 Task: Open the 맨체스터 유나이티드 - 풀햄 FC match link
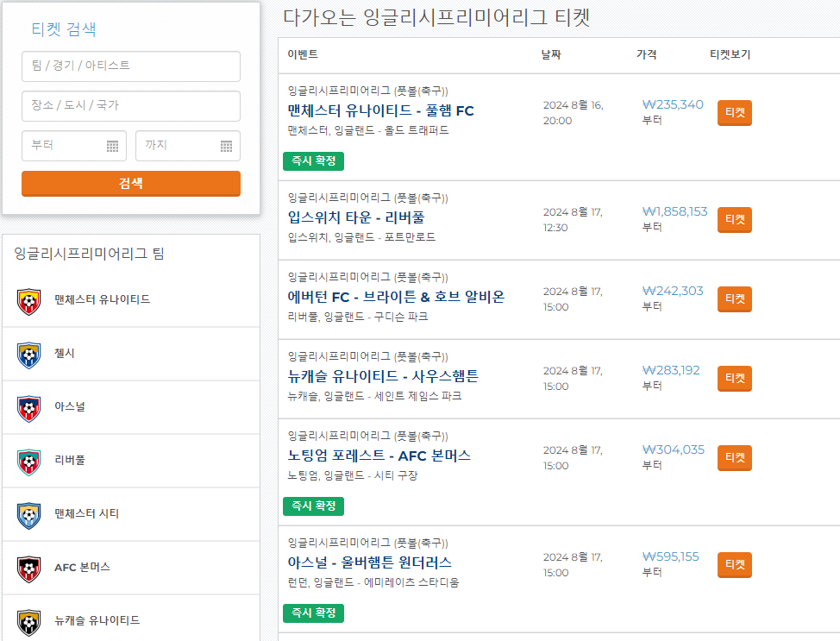[380, 111]
